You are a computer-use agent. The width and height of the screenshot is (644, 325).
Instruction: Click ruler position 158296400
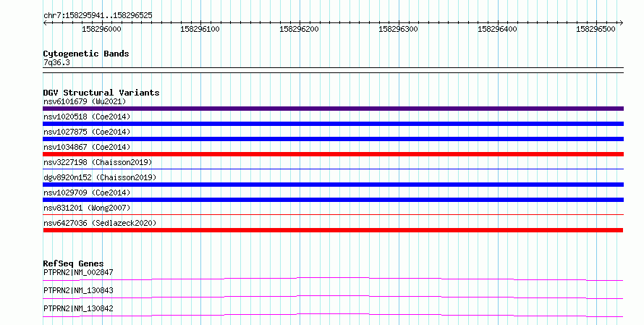tap(497, 29)
